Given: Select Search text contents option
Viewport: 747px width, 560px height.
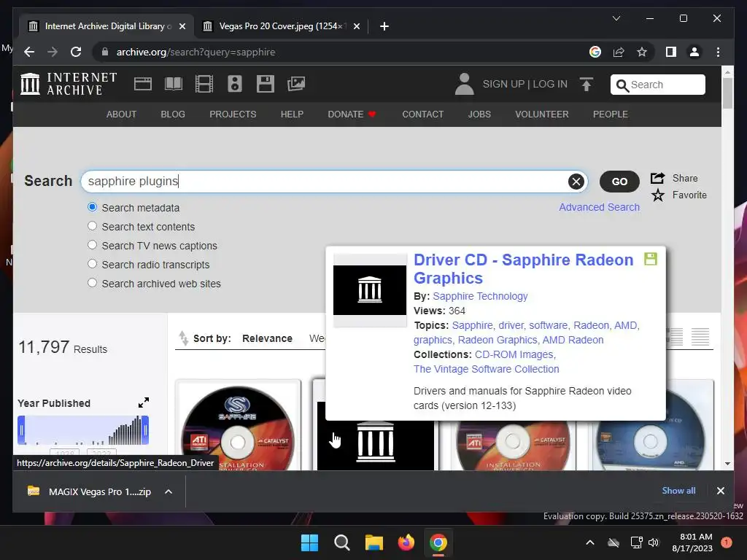Looking at the screenshot, I should (x=92, y=226).
